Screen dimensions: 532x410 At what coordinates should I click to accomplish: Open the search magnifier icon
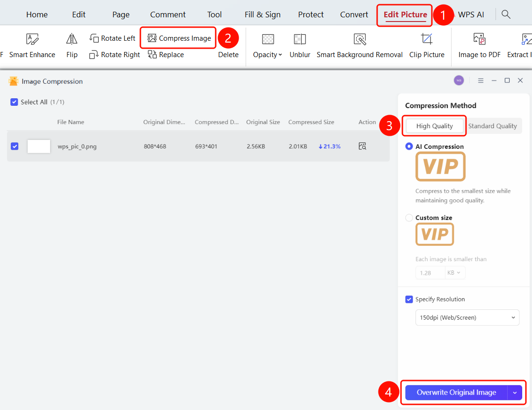(506, 14)
